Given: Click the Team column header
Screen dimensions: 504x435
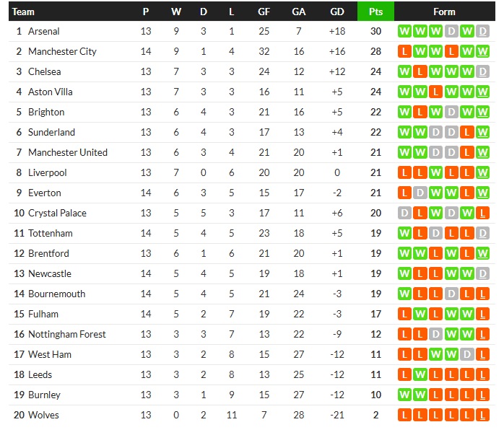Looking at the screenshot, I should coord(24,12).
